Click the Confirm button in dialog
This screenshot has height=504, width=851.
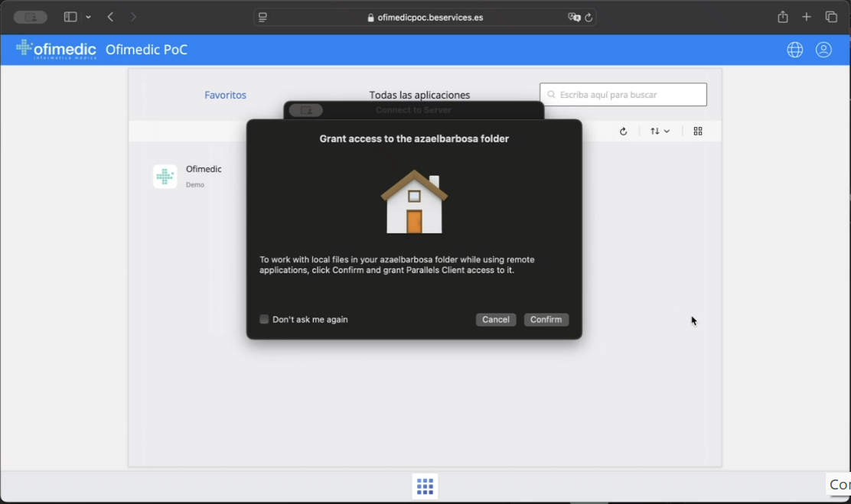[x=546, y=320]
